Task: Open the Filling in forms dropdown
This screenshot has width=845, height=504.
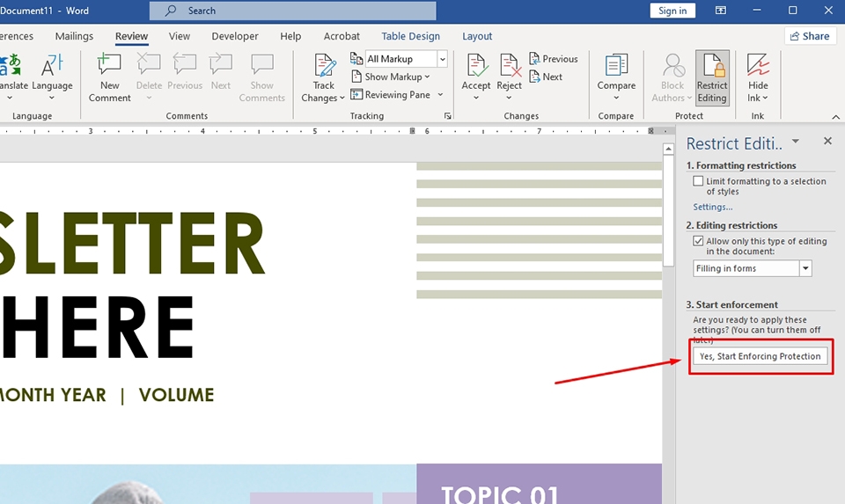Action: tap(805, 268)
